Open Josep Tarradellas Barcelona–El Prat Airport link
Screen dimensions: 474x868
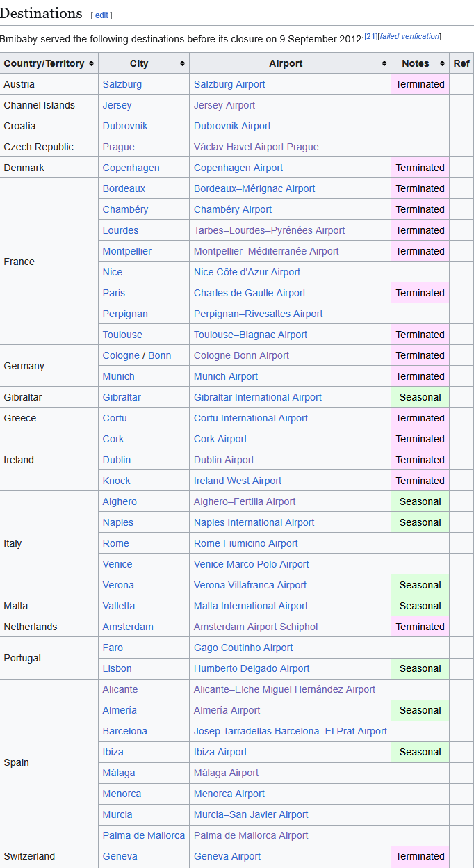pos(290,731)
